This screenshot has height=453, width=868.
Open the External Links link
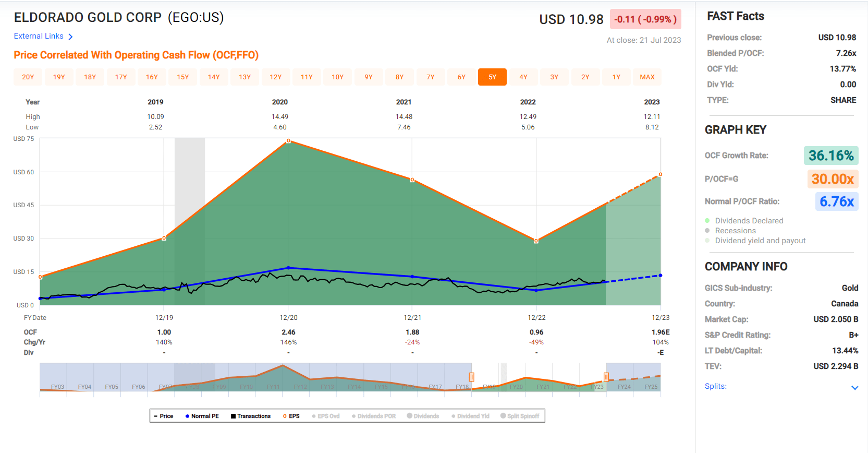point(39,36)
